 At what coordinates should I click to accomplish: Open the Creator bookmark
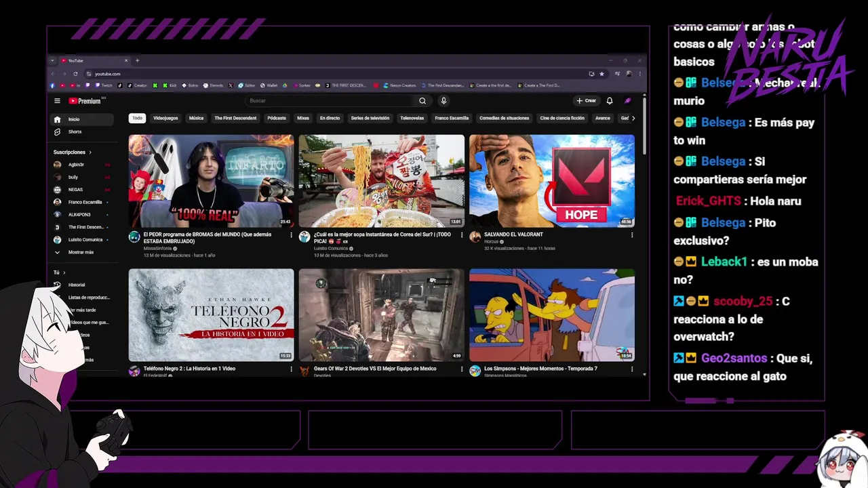[138, 85]
